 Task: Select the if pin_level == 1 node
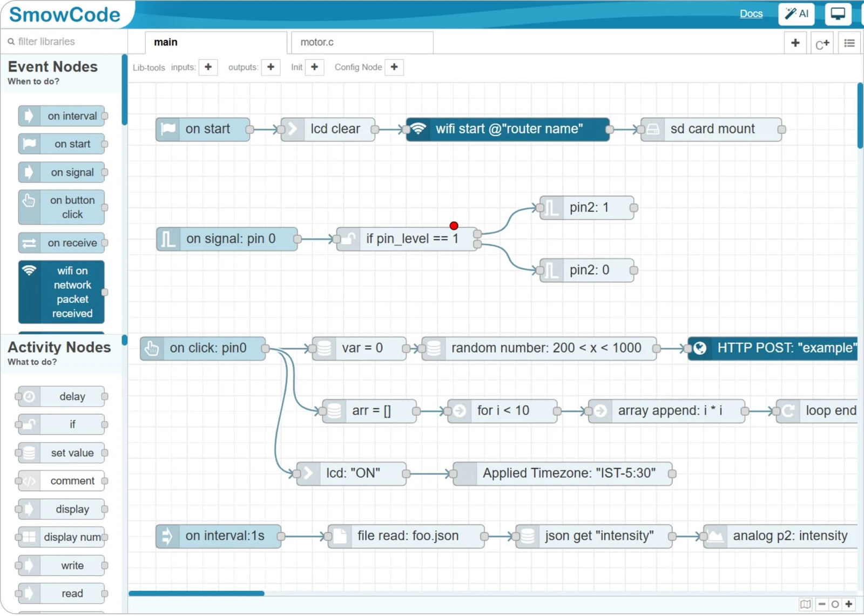407,239
